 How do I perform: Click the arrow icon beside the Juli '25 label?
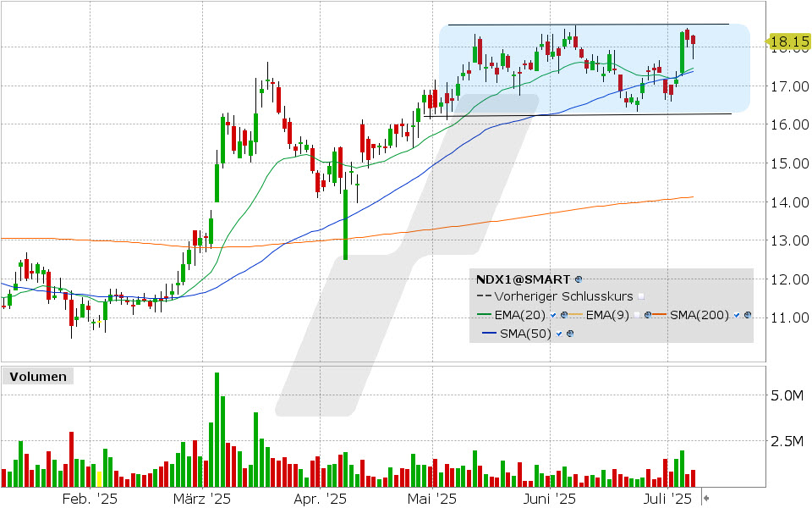click(705, 499)
